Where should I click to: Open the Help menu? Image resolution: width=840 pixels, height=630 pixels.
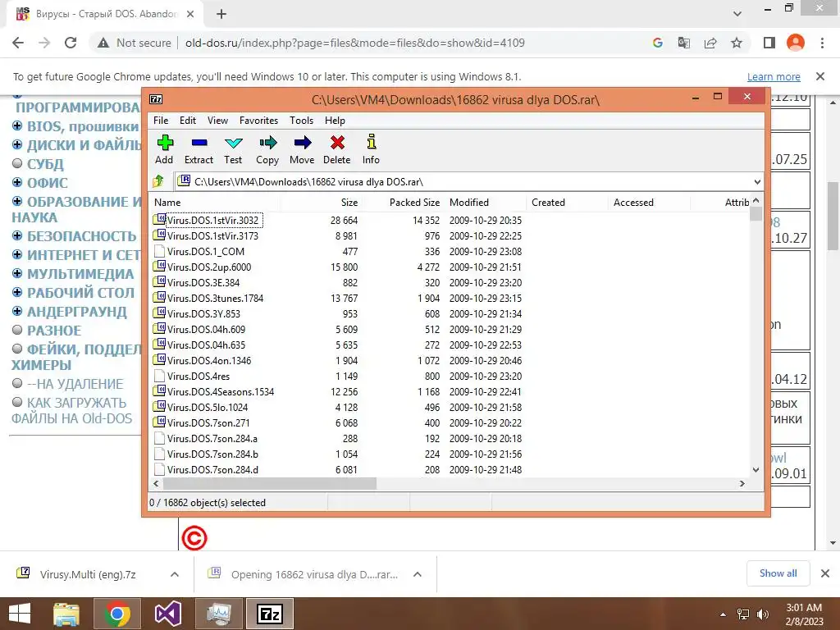335,121
